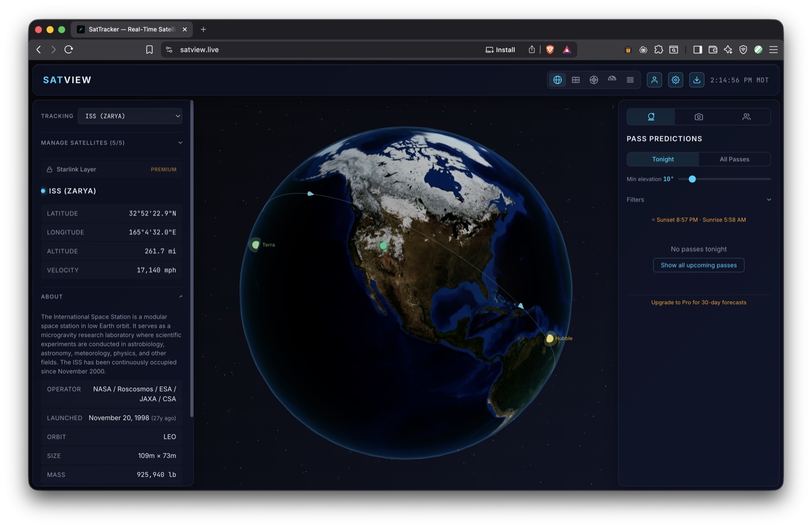This screenshot has width=812, height=528.
Task: Select the All Passes tab
Action: [734, 159]
